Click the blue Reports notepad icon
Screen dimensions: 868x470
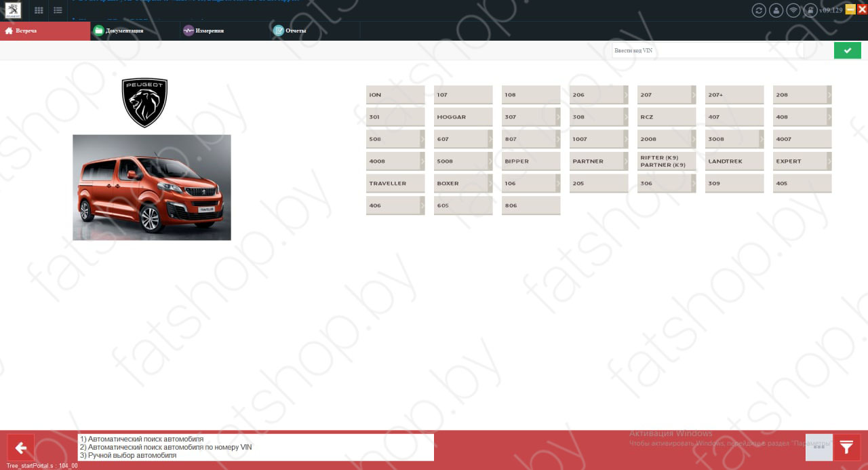pos(279,31)
